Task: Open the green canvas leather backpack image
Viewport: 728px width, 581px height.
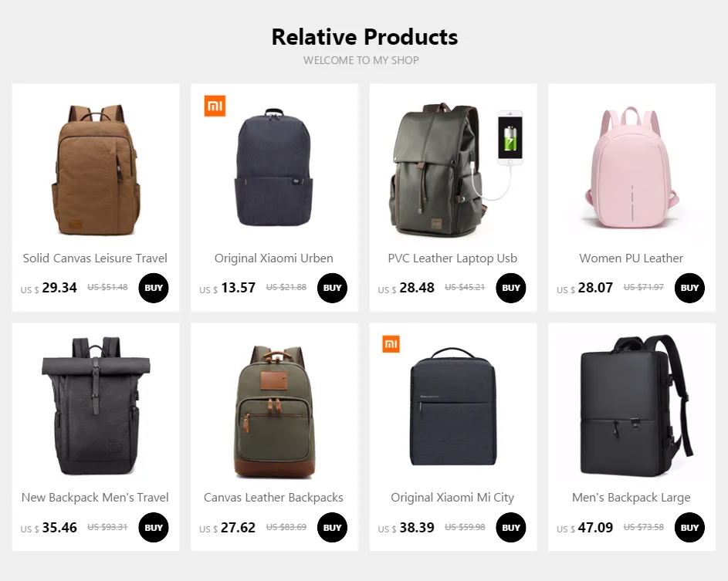Action: 274,411
